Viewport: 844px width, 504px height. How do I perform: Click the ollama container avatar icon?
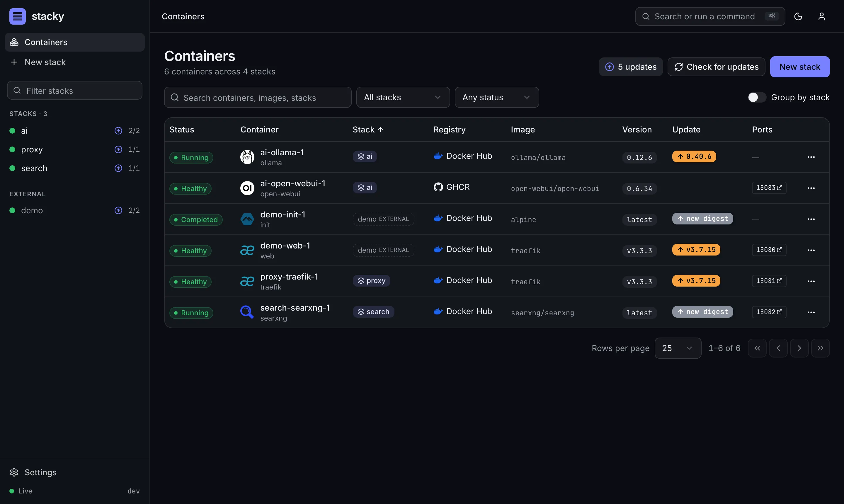click(247, 157)
